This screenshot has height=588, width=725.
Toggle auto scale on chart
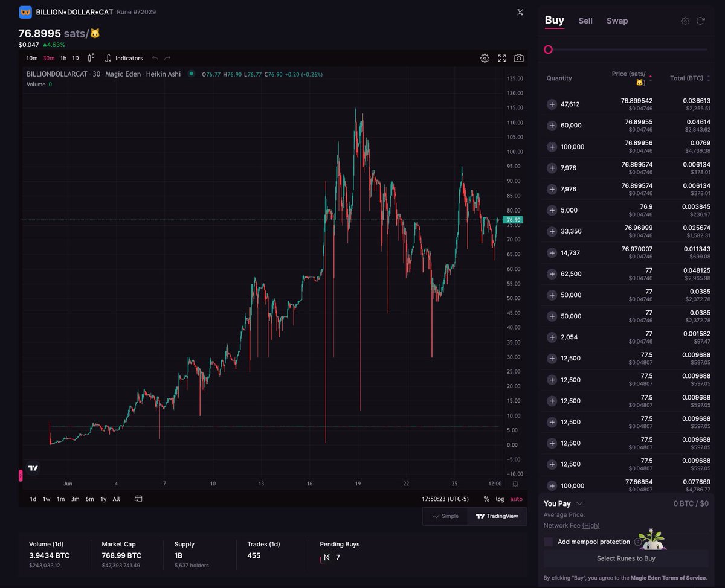point(516,499)
